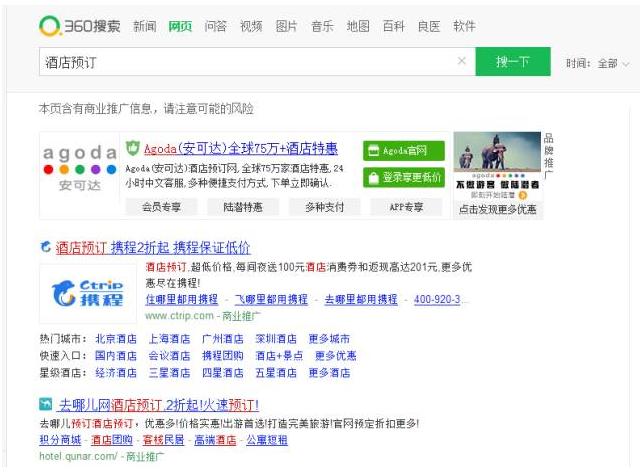Open the 更多优惠 link
This screenshot has height=474, width=640.
point(336,356)
